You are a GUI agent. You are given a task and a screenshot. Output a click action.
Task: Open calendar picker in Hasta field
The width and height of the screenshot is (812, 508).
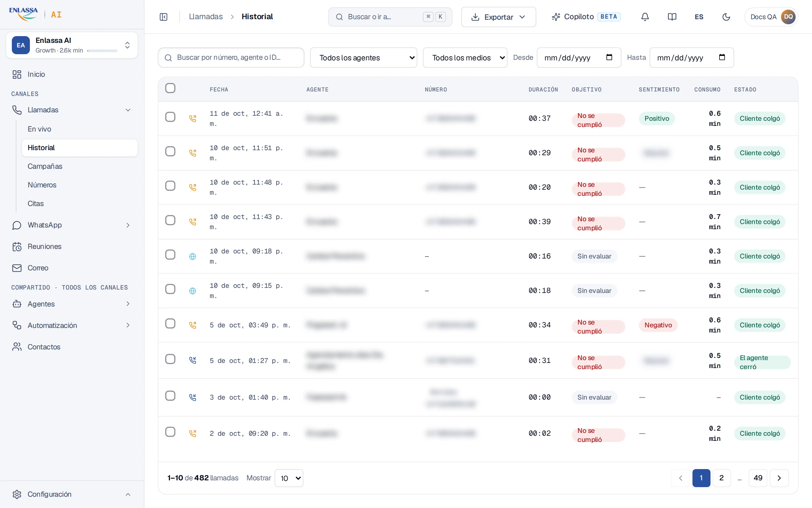pyautogui.click(x=722, y=58)
